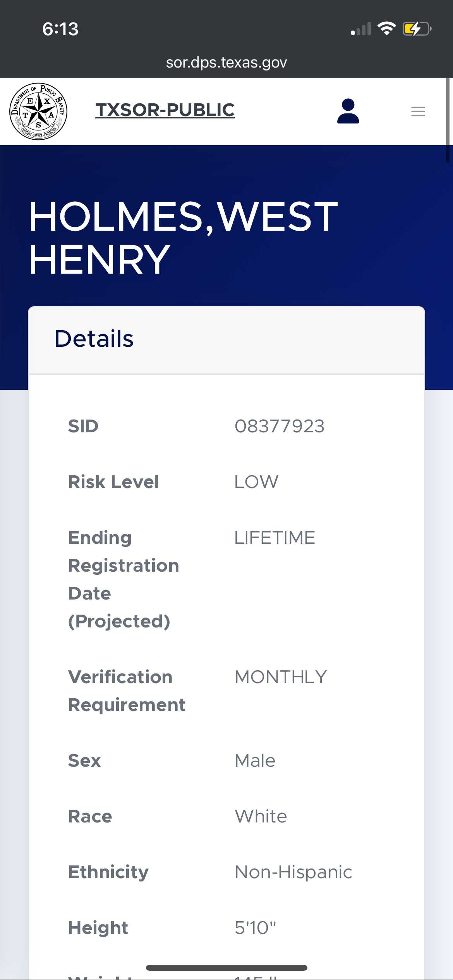Viewport: 453px width, 980px height.
Task: Tap the home indicator bar at bottom
Action: click(226, 968)
